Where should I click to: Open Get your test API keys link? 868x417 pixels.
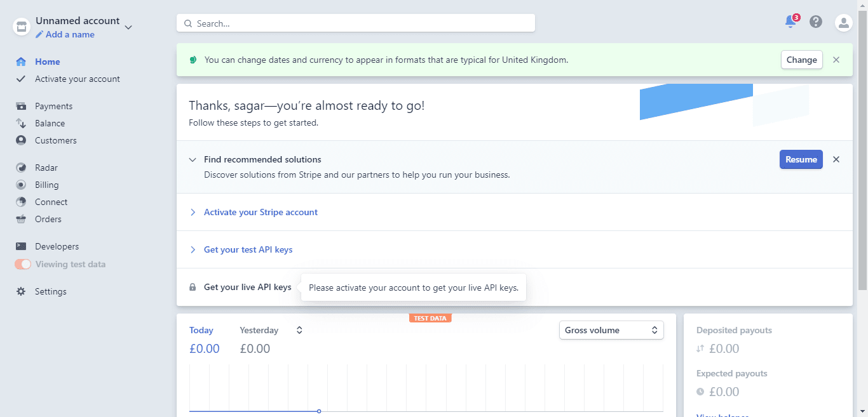[x=248, y=249]
